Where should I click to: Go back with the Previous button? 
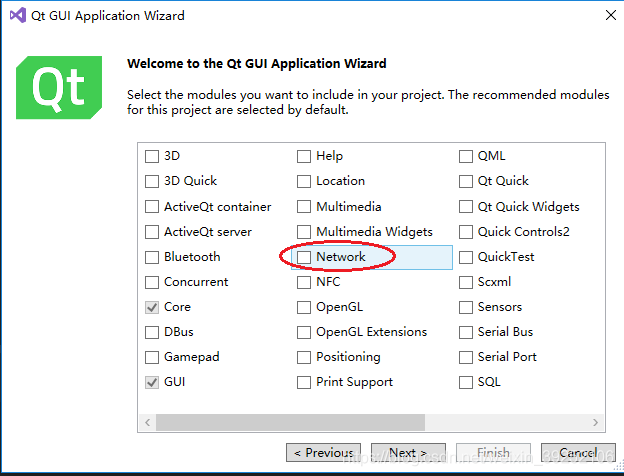(x=324, y=453)
